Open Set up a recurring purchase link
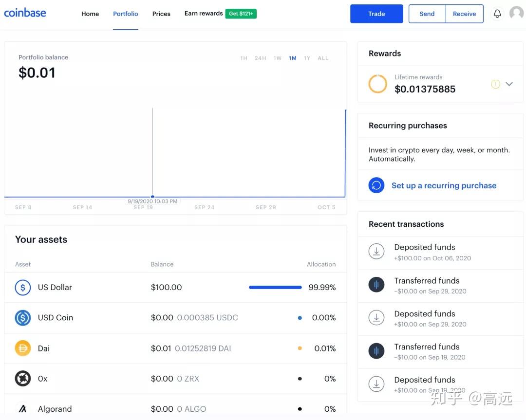526x420 pixels. 444,185
